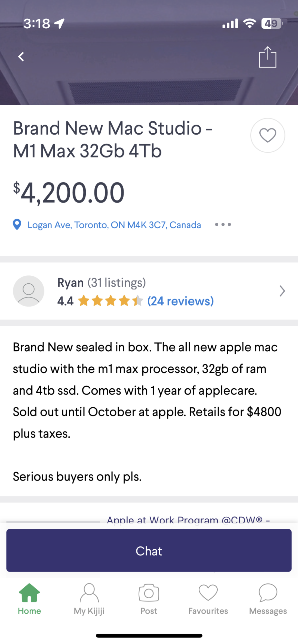Open the Logan Ave address link

pyautogui.click(x=114, y=225)
